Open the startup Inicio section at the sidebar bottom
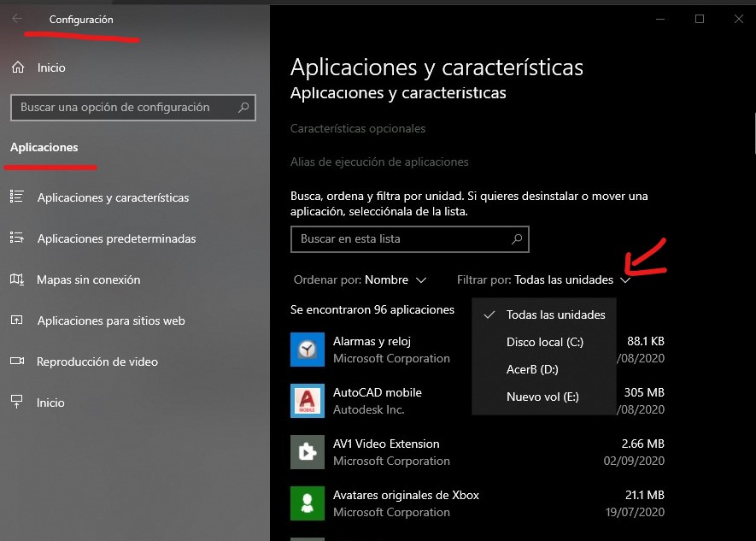The width and height of the screenshot is (756, 541). pyautogui.click(x=50, y=403)
